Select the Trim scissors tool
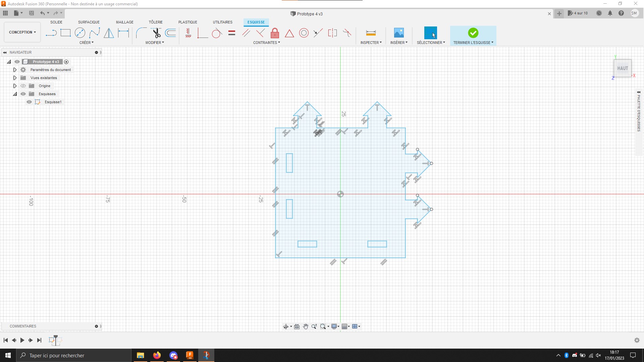 [x=156, y=33]
